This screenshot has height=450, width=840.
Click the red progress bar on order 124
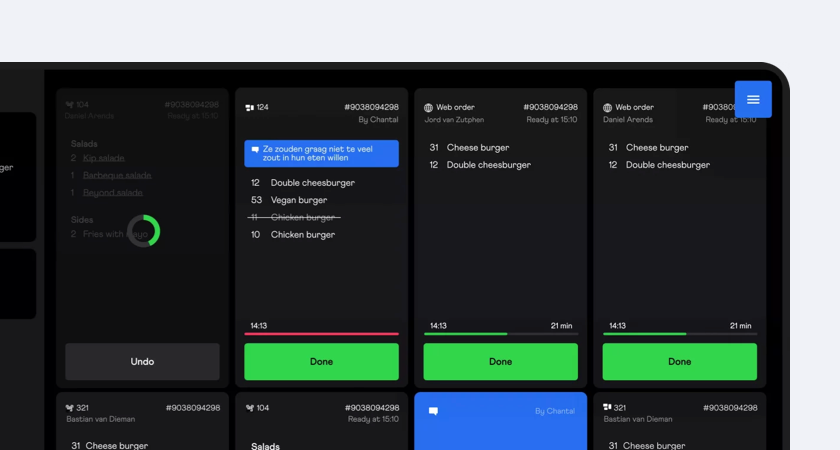[321, 334]
